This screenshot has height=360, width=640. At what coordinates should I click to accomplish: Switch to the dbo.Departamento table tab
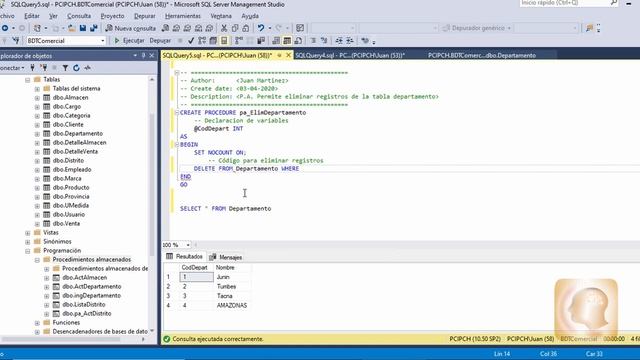pos(482,55)
